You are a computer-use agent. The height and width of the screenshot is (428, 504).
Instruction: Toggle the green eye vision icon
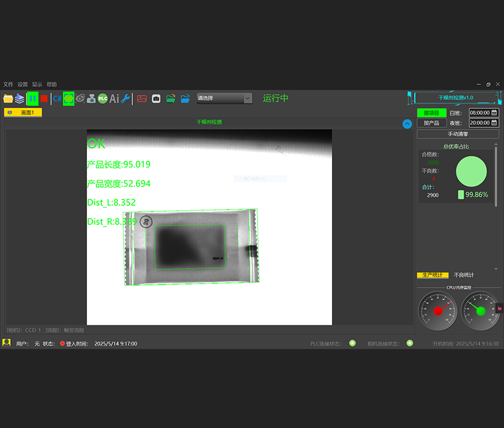pyautogui.click(x=69, y=98)
